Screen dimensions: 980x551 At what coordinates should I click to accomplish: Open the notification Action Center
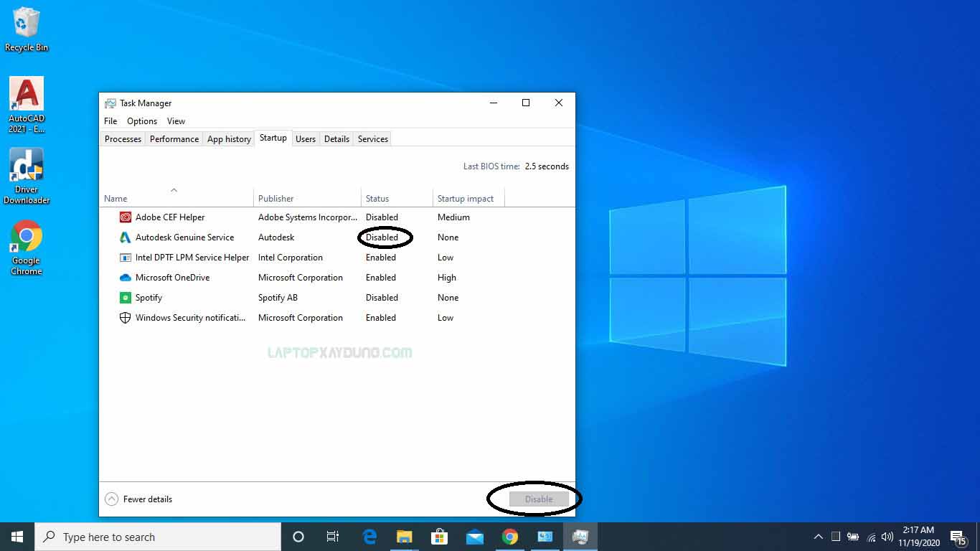coord(958,537)
